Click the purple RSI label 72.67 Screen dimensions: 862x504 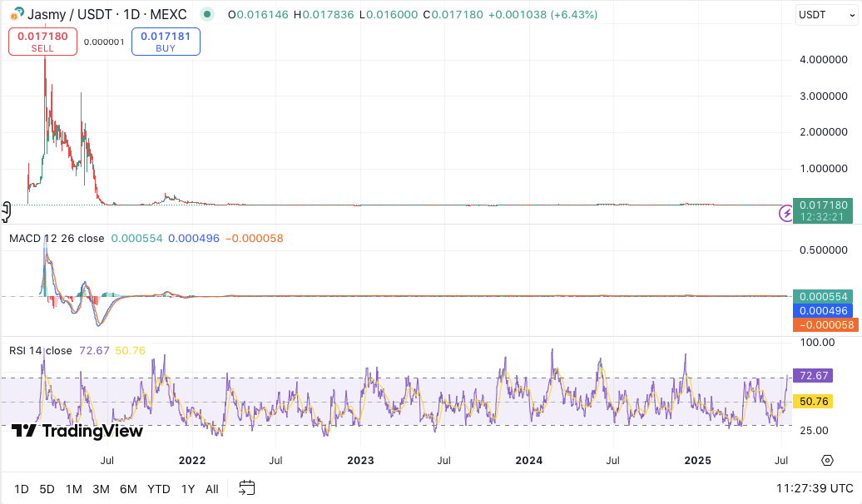pyautogui.click(x=813, y=375)
